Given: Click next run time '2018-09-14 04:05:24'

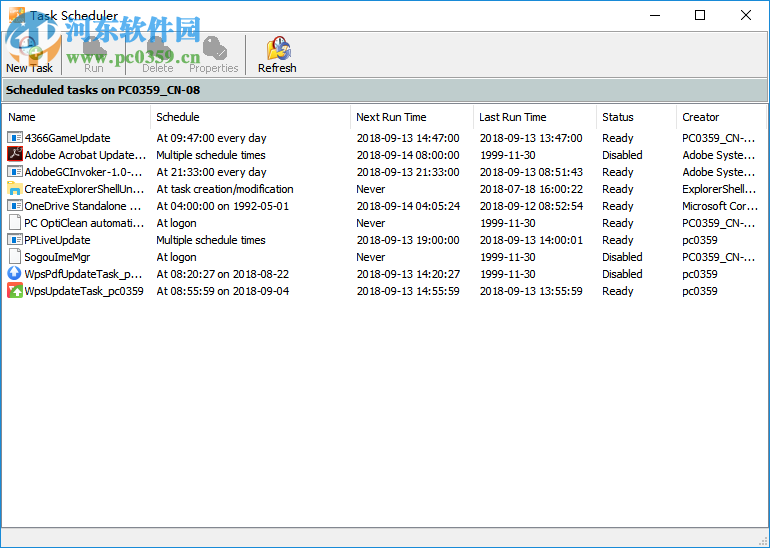Looking at the screenshot, I should 408,206.
